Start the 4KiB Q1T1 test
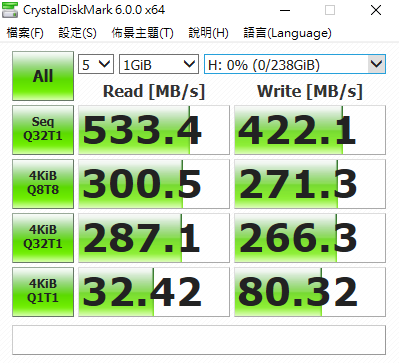 pyautogui.click(x=43, y=292)
